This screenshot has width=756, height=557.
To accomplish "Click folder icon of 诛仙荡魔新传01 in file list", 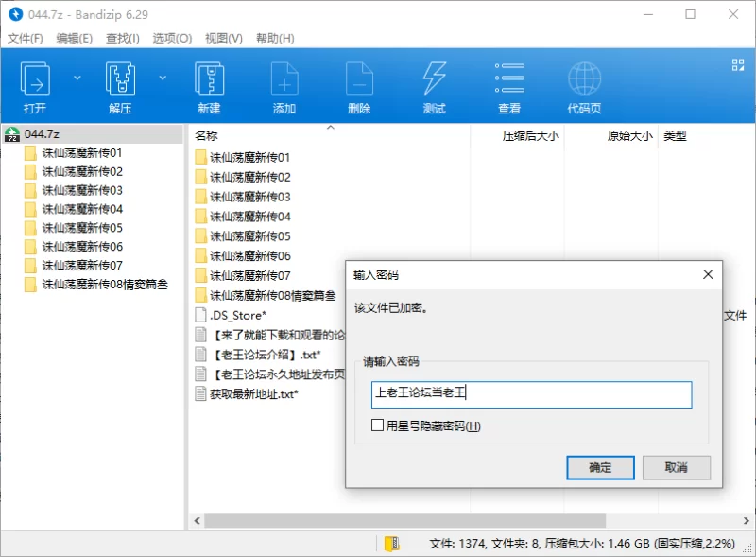I will coord(200,157).
